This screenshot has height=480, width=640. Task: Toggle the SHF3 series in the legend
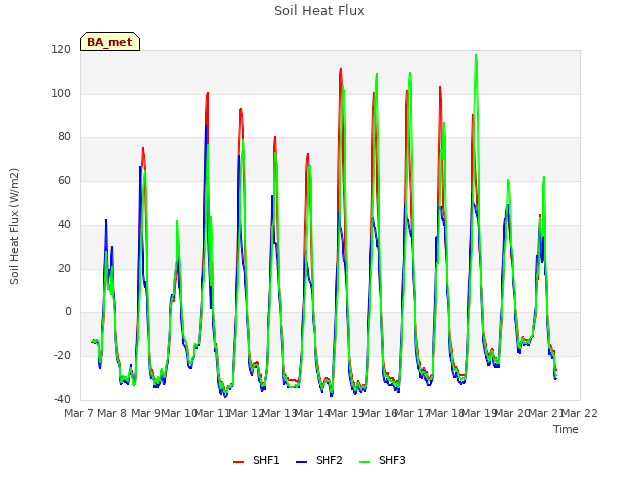[382, 460]
